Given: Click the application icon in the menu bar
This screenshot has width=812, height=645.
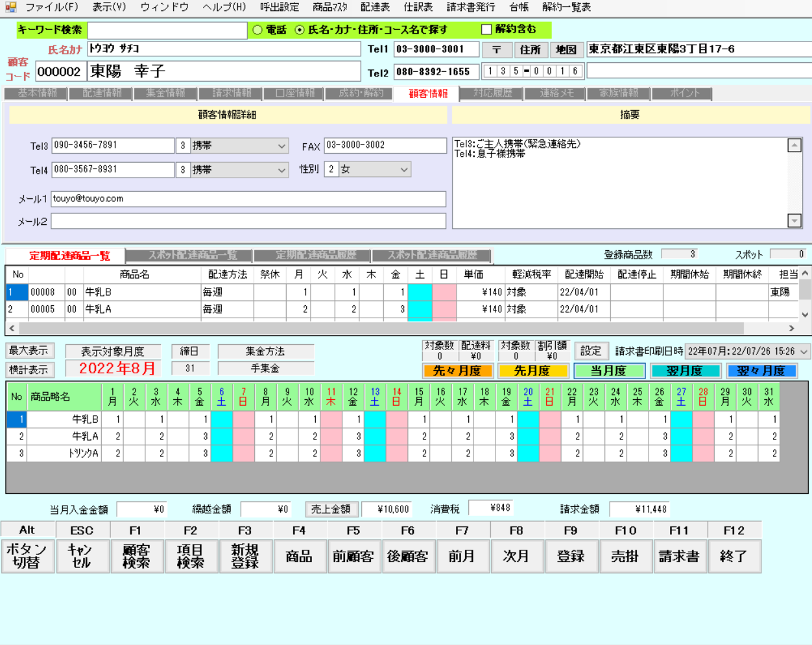Looking at the screenshot, I should pos(10,7).
